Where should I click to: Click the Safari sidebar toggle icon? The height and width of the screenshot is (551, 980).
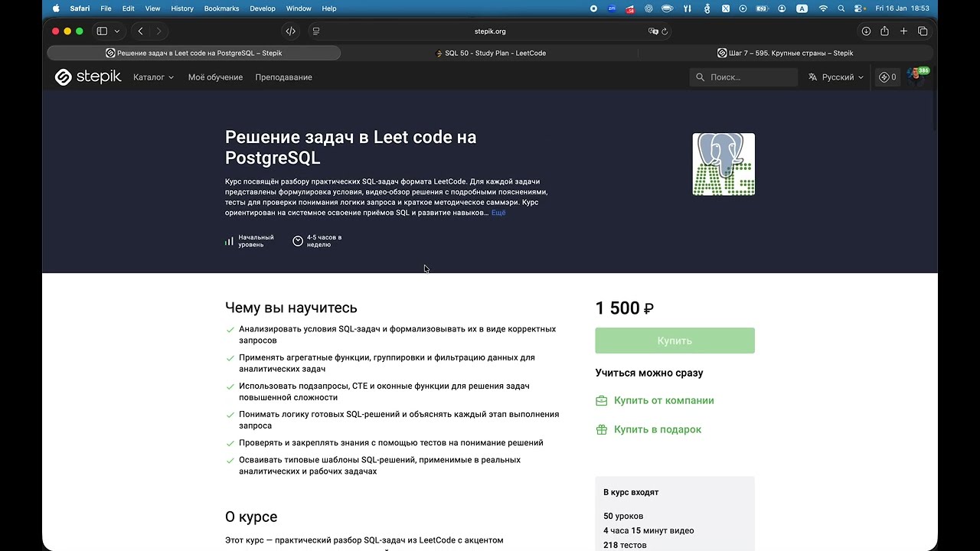coord(102,31)
